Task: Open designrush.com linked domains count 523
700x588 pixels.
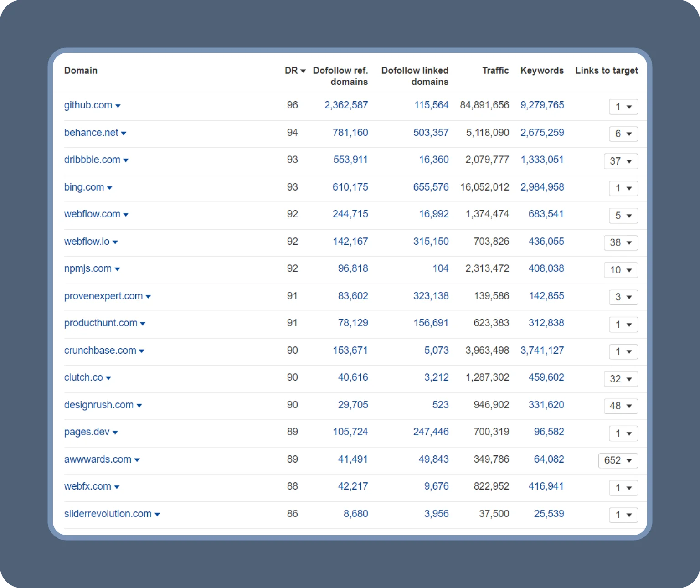Action: [x=441, y=405]
